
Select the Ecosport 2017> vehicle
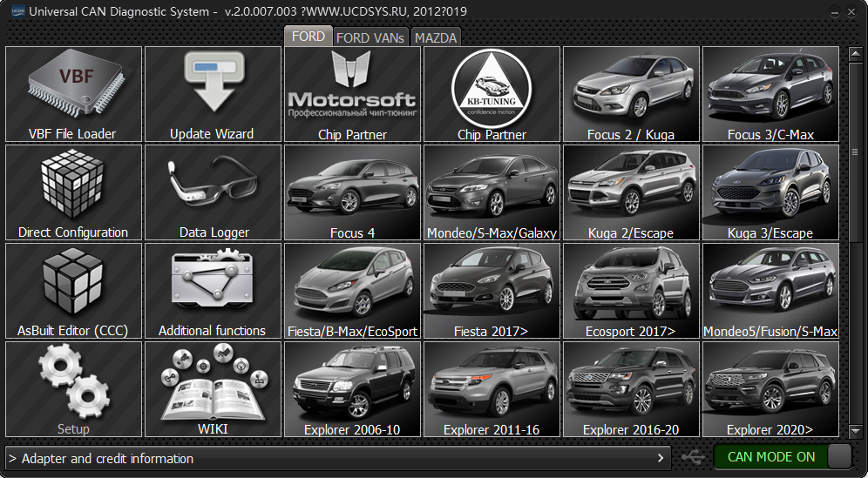pyautogui.click(x=632, y=291)
